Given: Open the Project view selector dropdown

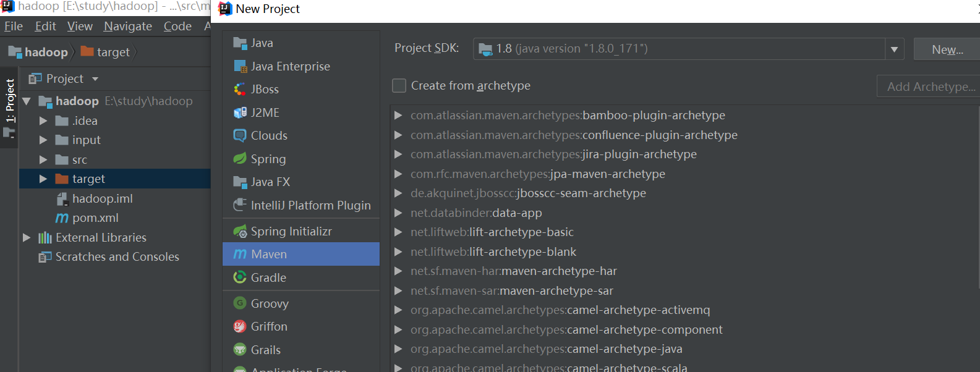Looking at the screenshot, I should [95, 79].
